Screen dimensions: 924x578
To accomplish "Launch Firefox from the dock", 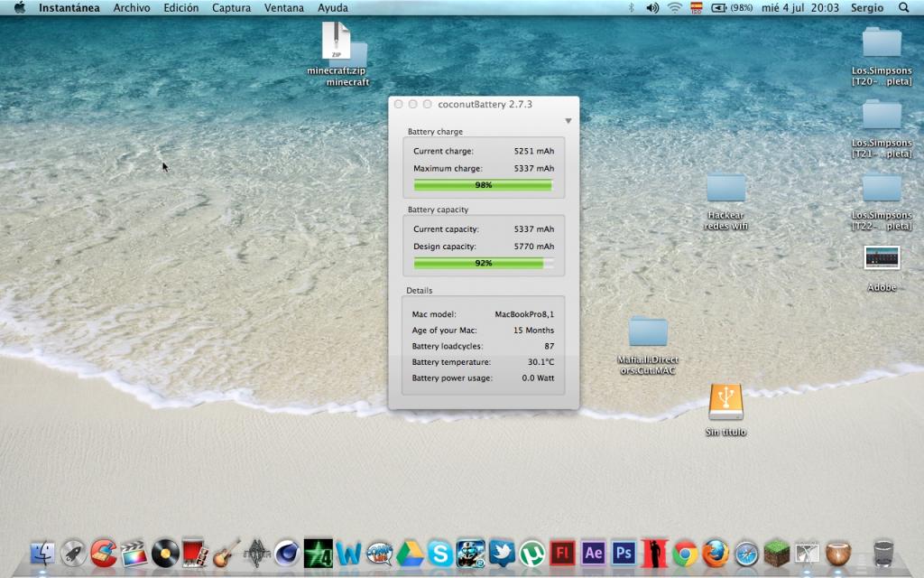I will [x=716, y=554].
